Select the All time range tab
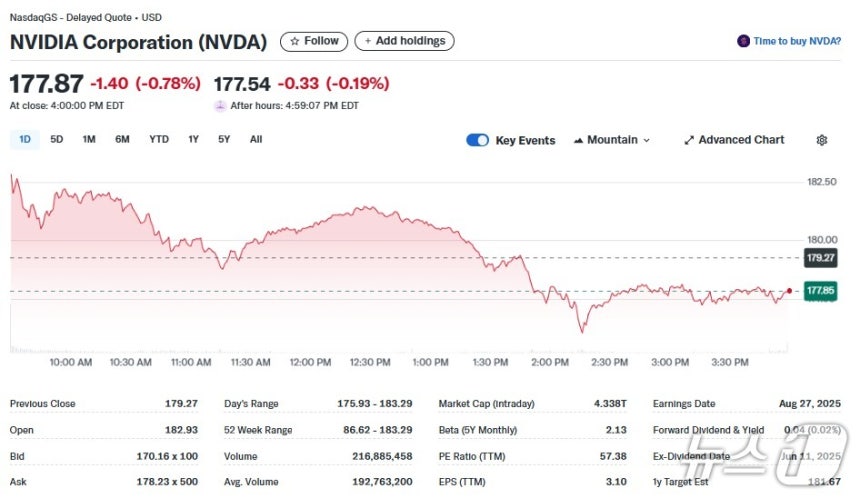The width and height of the screenshot is (860, 498). pyautogui.click(x=256, y=139)
